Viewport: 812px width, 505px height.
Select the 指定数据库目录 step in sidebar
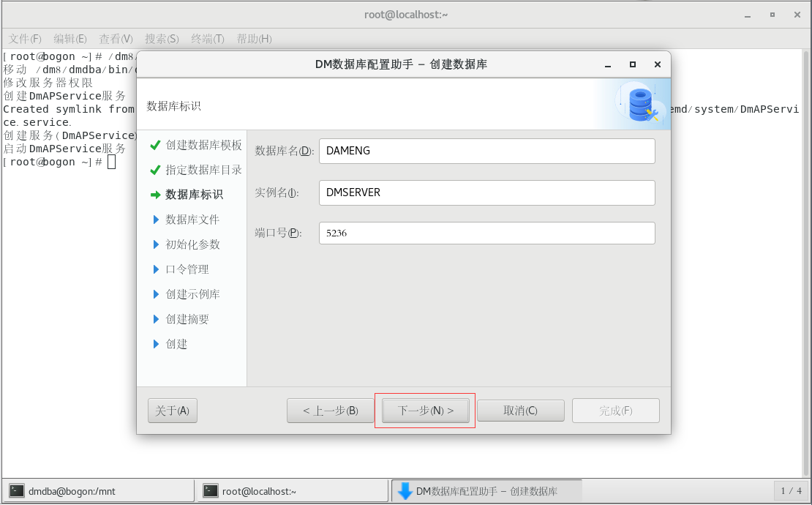[203, 170]
